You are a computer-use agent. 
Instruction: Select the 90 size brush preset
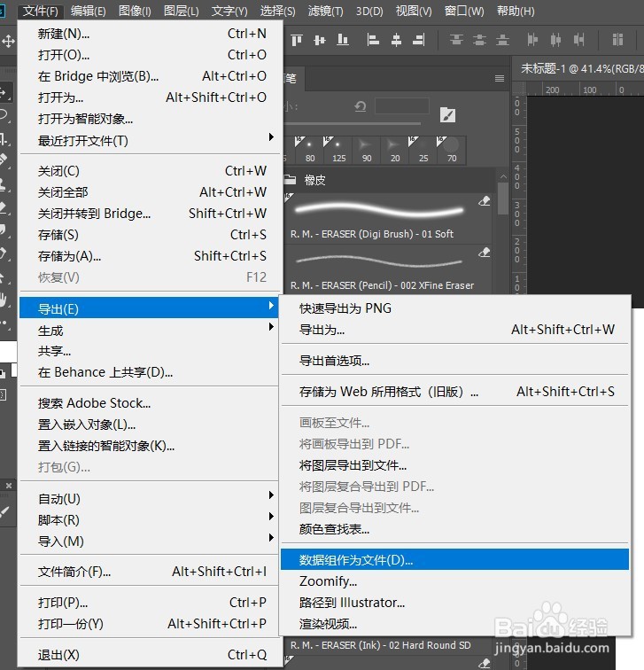pyautogui.click(x=367, y=150)
